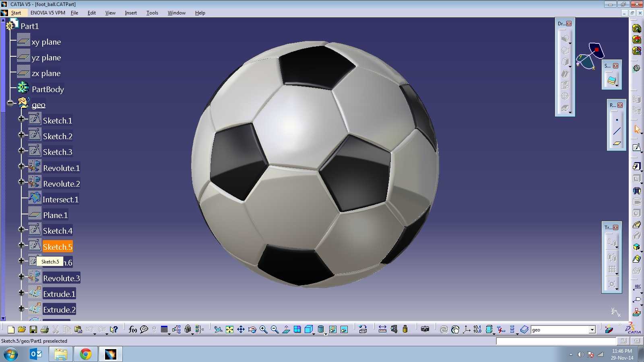Image resolution: width=644 pixels, height=362 pixels.
Task: Open the Insert menu
Action: point(131,13)
